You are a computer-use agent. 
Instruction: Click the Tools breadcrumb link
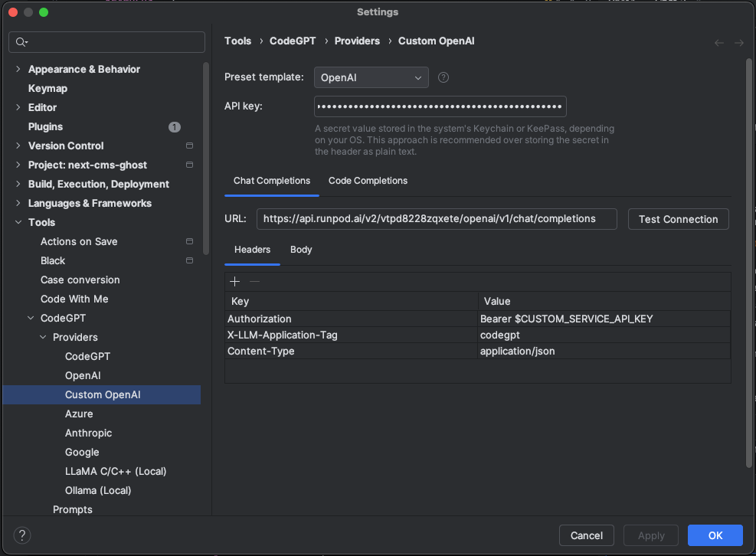[237, 41]
